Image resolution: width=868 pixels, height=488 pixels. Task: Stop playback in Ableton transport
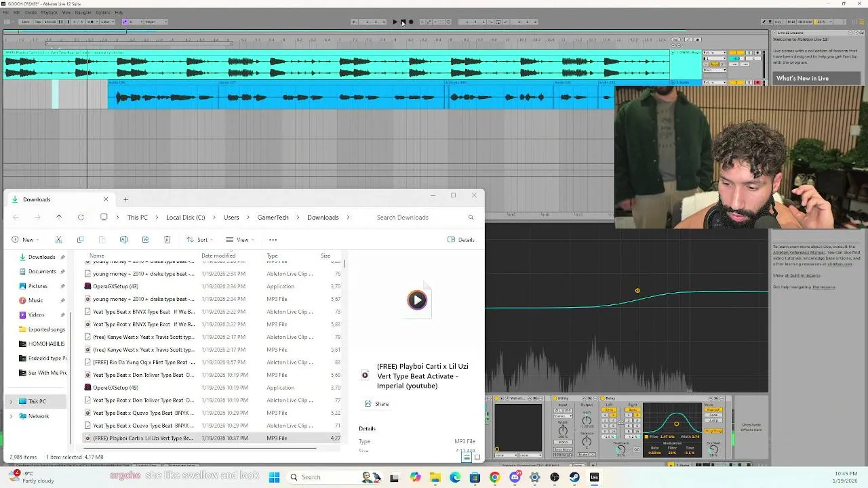pyautogui.click(x=403, y=22)
